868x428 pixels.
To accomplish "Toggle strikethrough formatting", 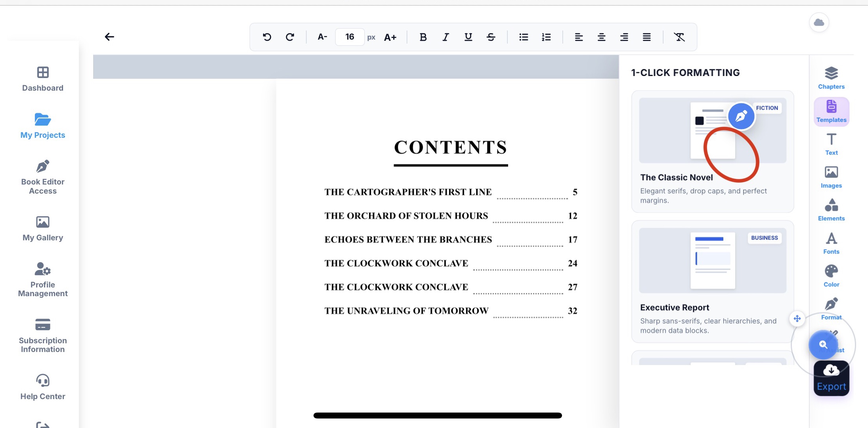I will pyautogui.click(x=491, y=37).
